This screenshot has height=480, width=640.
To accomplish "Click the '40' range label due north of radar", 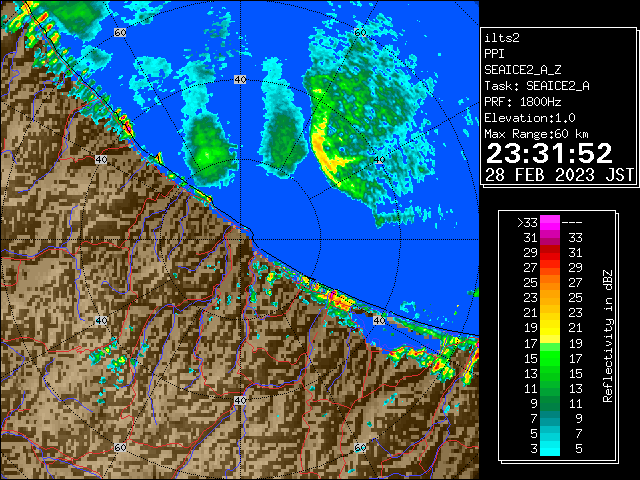I will [x=240, y=80].
